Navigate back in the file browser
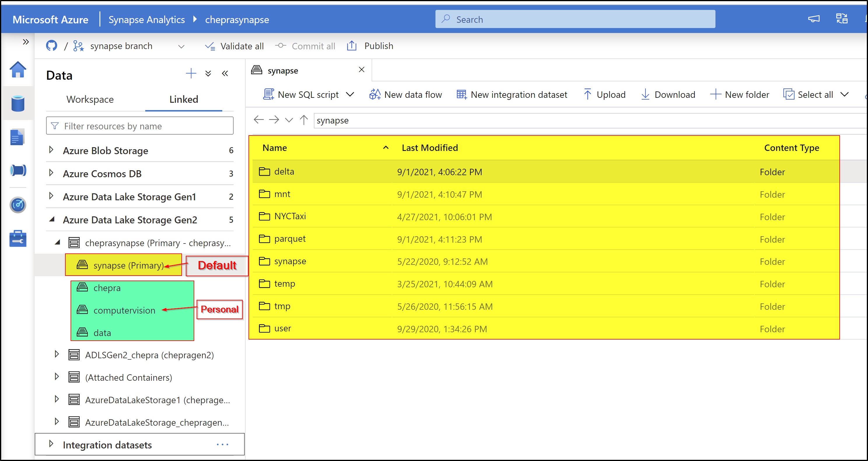868x461 pixels. (258, 119)
